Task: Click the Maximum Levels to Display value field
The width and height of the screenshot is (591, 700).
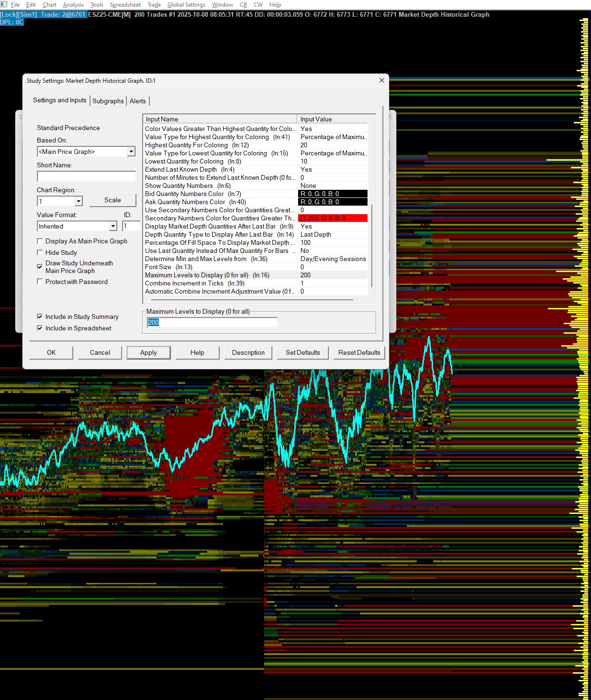Action: click(212, 322)
